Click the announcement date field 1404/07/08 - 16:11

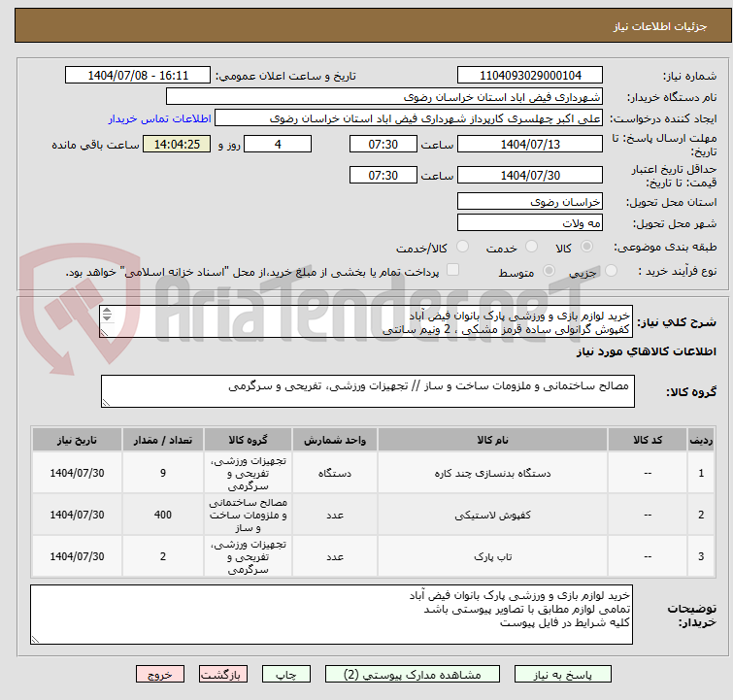(x=138, y=76)
